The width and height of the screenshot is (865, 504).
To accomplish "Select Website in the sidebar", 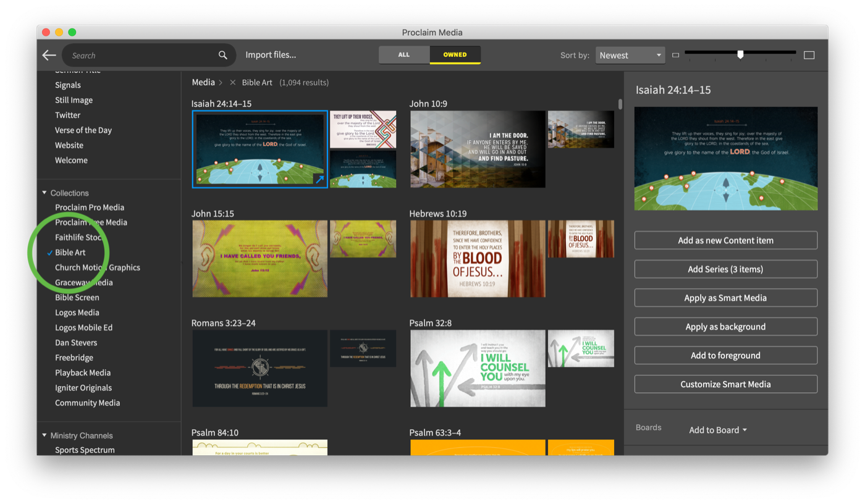I will 69,145.
